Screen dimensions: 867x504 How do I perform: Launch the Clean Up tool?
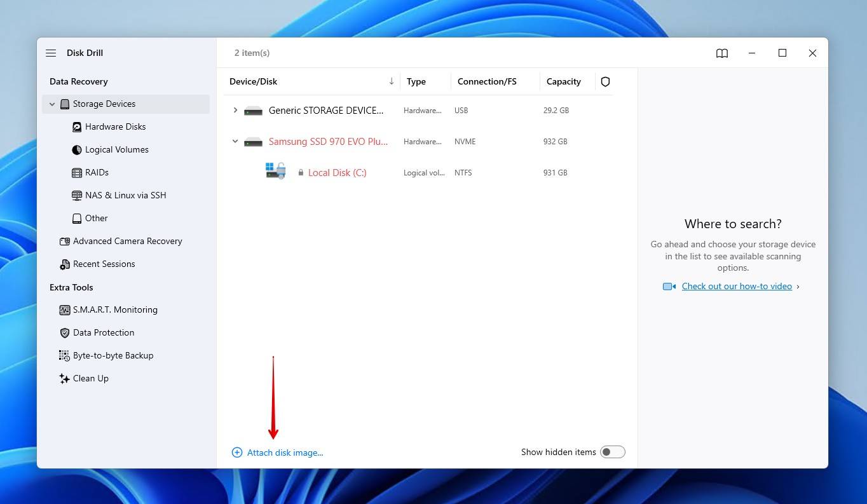pyautogui.click(x=91, y=378)
